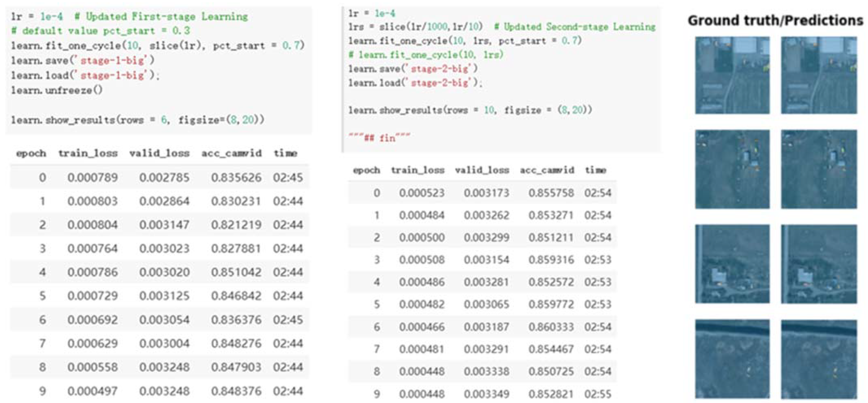Image resolution: width=868 pixels, height=403 pixels.
Task: Click the '## fin' string in code
Action: (x=379, y=138)
